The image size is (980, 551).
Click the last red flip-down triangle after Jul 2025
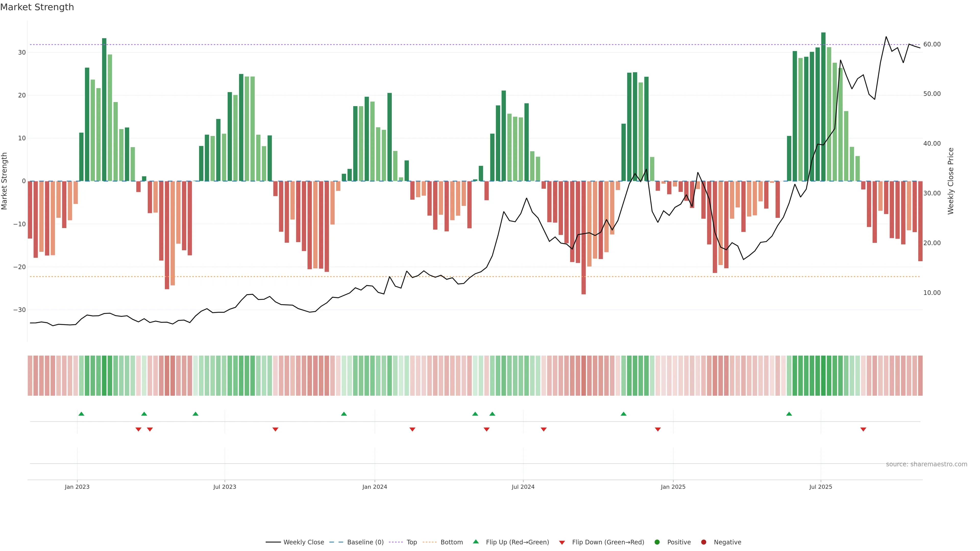pyautogui.click(x=863, y=429)
